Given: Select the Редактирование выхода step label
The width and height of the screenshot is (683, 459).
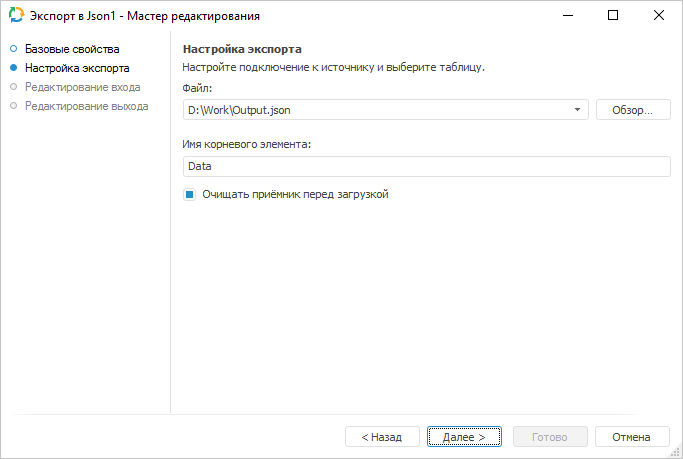Looking at the screenshot, I should (86, 105).
